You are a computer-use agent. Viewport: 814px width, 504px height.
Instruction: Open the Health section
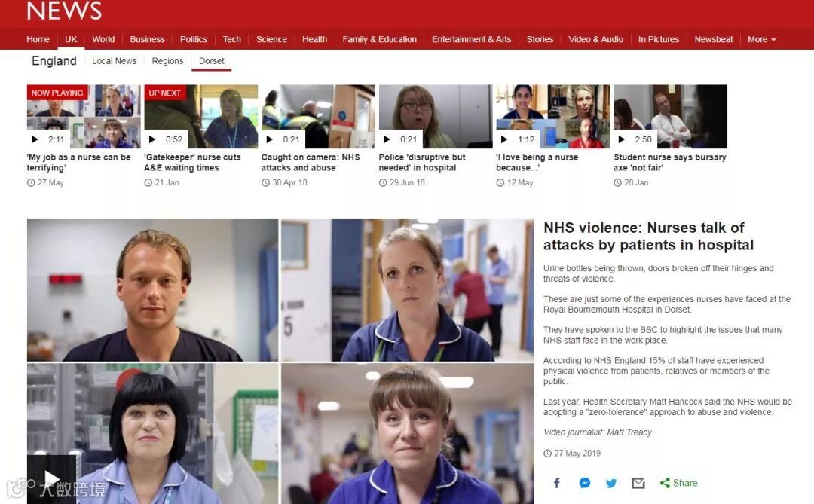314,39
